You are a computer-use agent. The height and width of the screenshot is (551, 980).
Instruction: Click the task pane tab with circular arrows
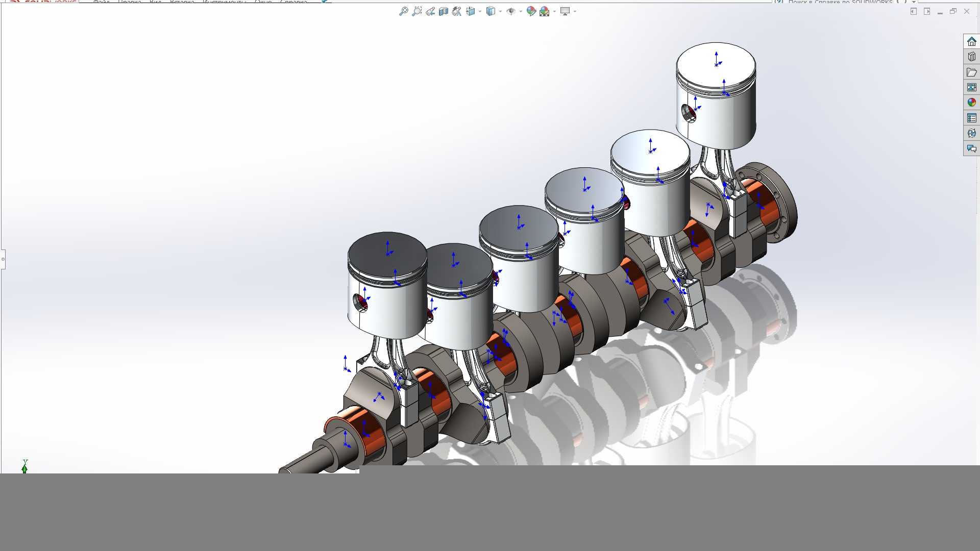pyautogui.click(x=971, y=133)
